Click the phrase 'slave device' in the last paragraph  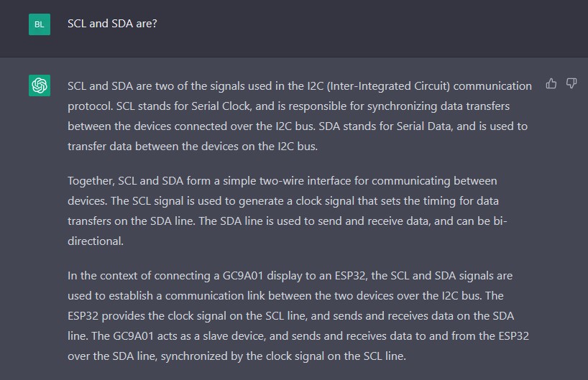coord(234,335)
